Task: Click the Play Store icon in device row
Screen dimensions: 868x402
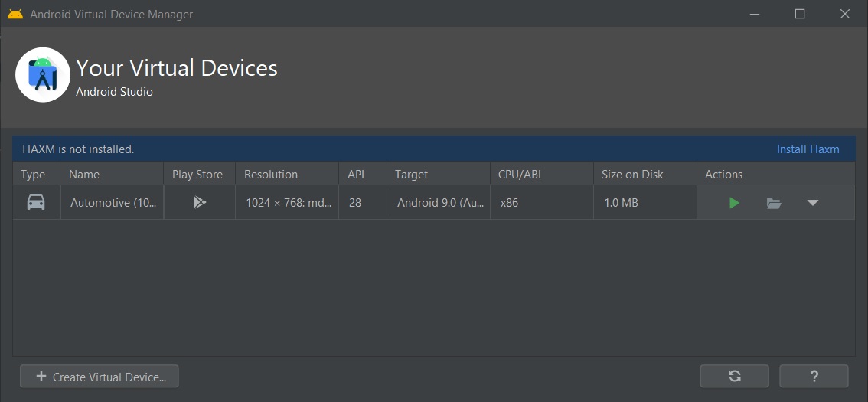Action: (x=199, y=203)
